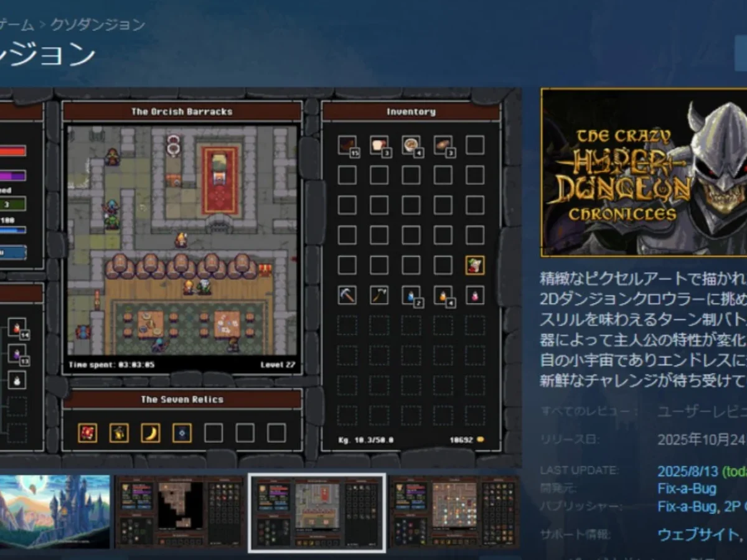Select the highlighted Orcish Barracks thumbnail
The width and height of the screenshot is (747, 560).
click(317, 512)
